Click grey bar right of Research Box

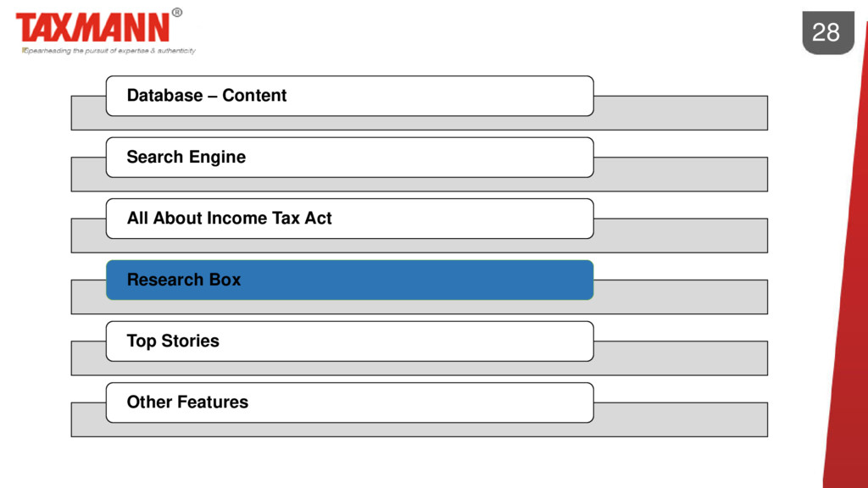click(x=681, y=297)
